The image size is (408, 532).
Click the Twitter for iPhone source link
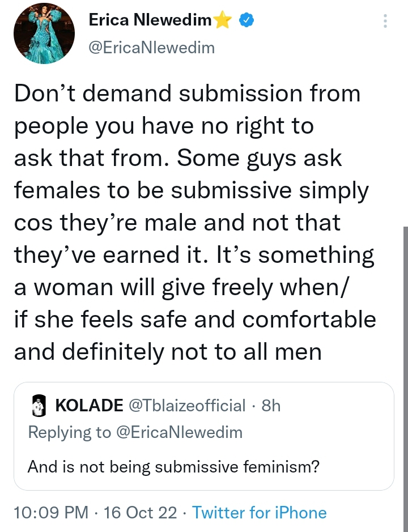pos(260,512)
